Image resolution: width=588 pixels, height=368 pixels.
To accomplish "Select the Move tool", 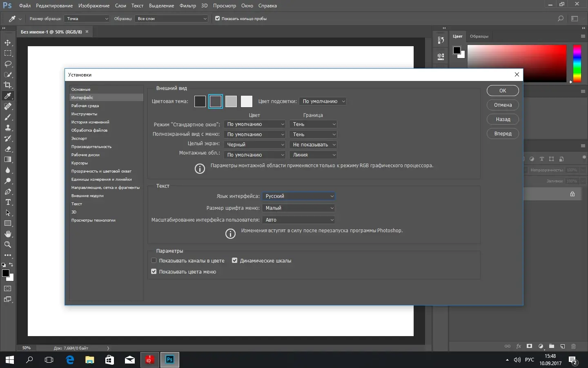I will click(8, 43).
